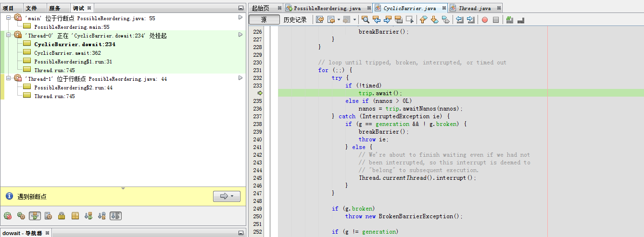The image size is (644, 237).
Task: Click the Find Selection magnifier icon
Action: [x=366, y=20]
